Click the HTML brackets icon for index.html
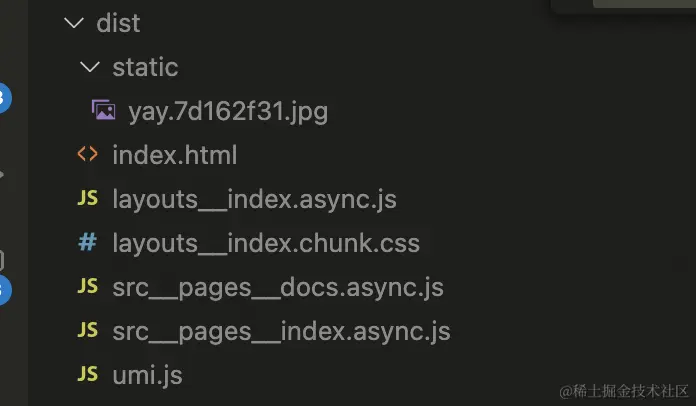Viewport: 696px width, 406px height. pos(88,155)
